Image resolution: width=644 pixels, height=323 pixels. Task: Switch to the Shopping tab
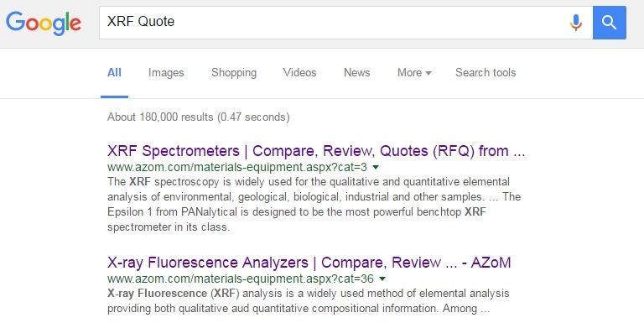coord(234,73)
